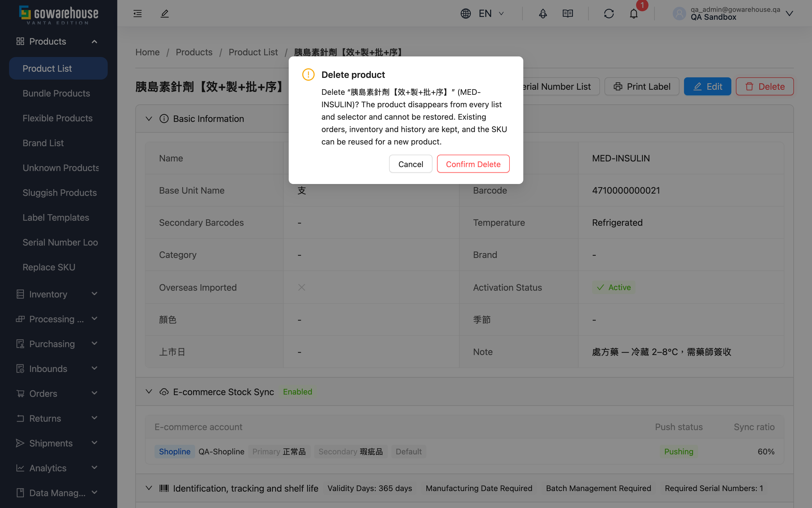
Task: Click the blue Edit button
Action: 707,86
